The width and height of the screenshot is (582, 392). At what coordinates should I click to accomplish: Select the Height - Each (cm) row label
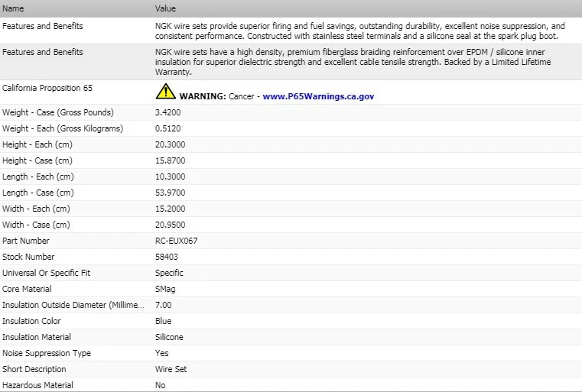point(37,144)
